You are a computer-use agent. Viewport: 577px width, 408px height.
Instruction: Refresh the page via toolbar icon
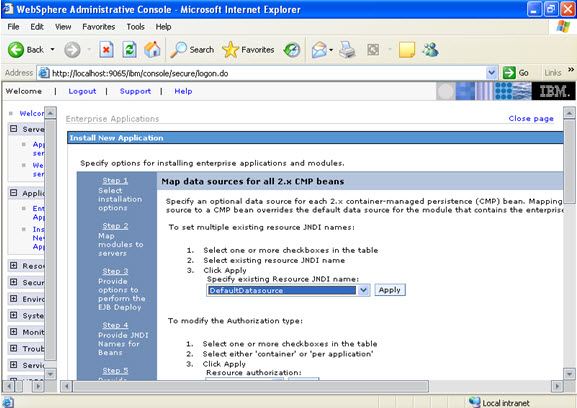click(x=129, y=50)
